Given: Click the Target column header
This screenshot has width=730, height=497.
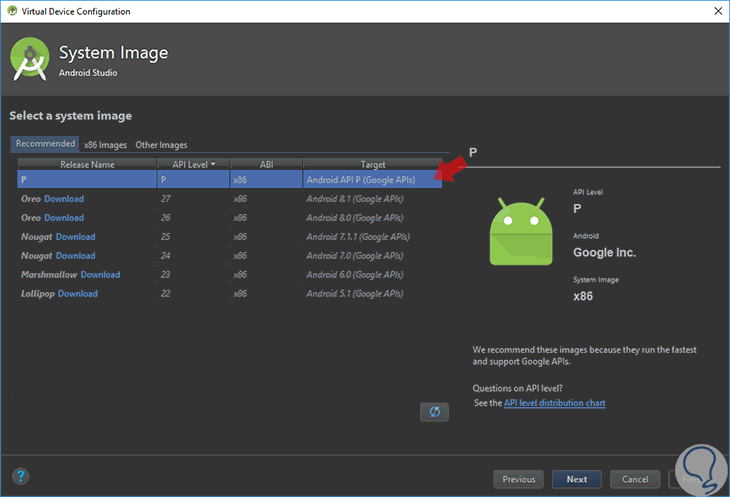Looking at the screenshot, I should tap(372, 164).
